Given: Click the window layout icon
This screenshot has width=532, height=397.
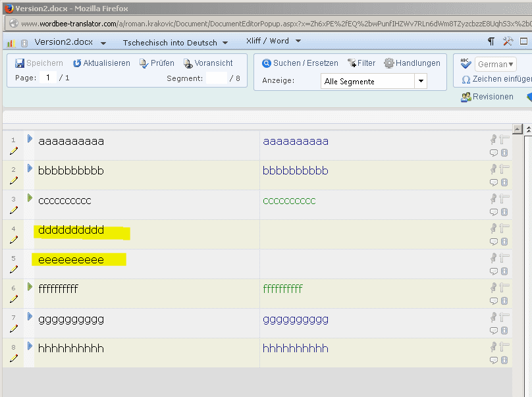Looking at the screenshot, I should pyautogui.click(x=523, y=41).
